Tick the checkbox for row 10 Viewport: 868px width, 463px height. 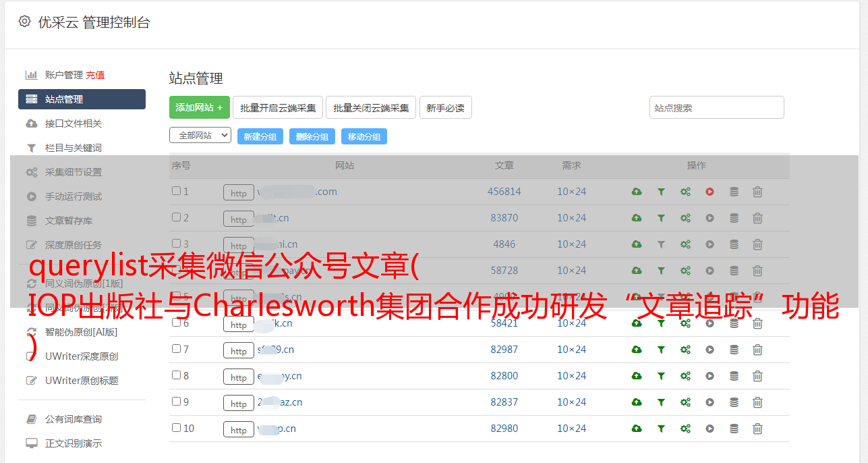coord(176,428)
